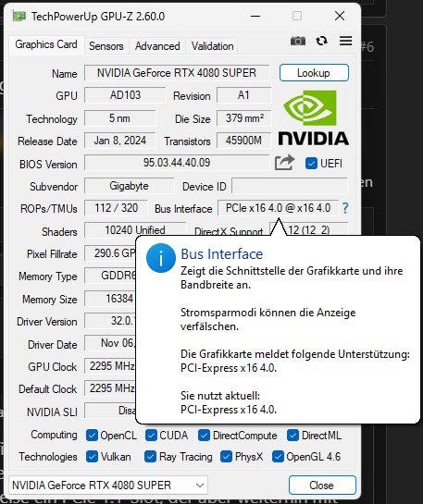Image resolution: width=423 pixels, height=504 pixels.
Task: Toggle the OpenCL checkbox
Action: [x=92, y=436]
